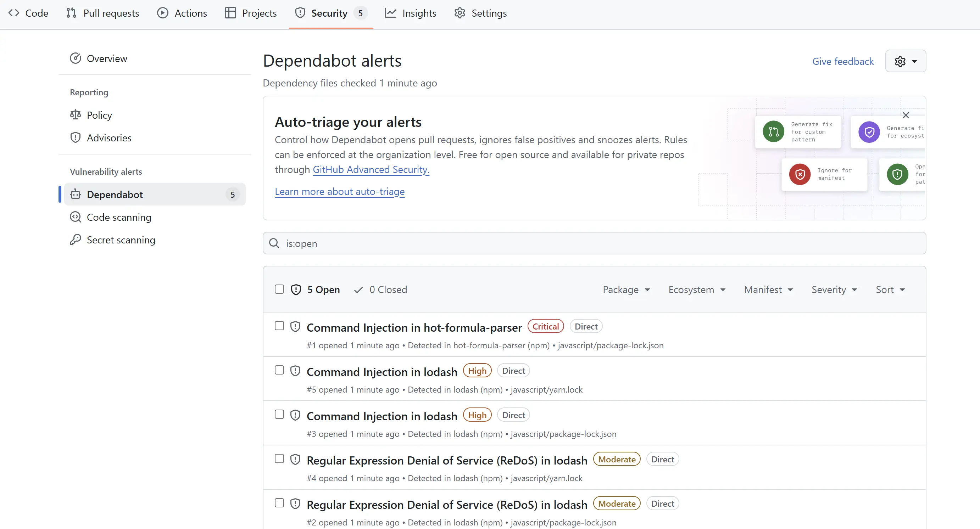Image resolution: width=980 pixels, height=529 pixels.
Task: Open GitHub Advanced Security link
Action: point(371,169)
